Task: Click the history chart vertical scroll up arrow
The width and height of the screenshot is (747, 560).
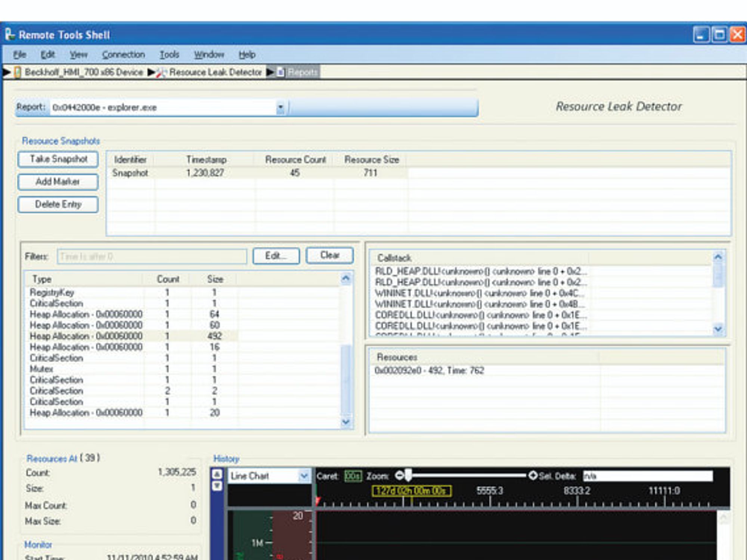Action: coord(723,518)
